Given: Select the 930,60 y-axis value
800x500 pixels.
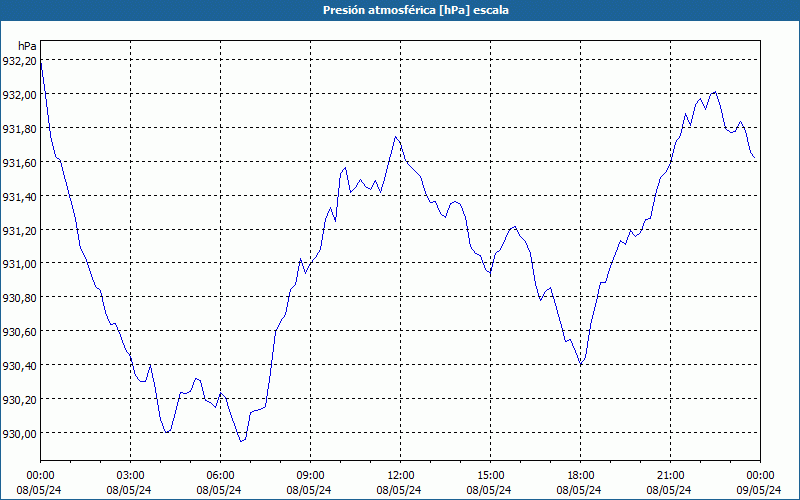Looking at the screenshot, I should pyautogui.click(x=19, y=332).
